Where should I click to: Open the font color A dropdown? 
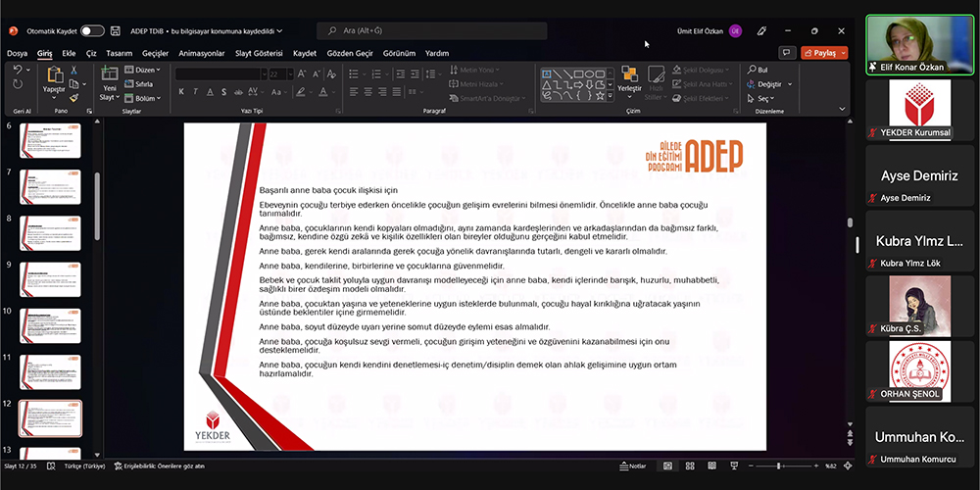pos(332,92)
